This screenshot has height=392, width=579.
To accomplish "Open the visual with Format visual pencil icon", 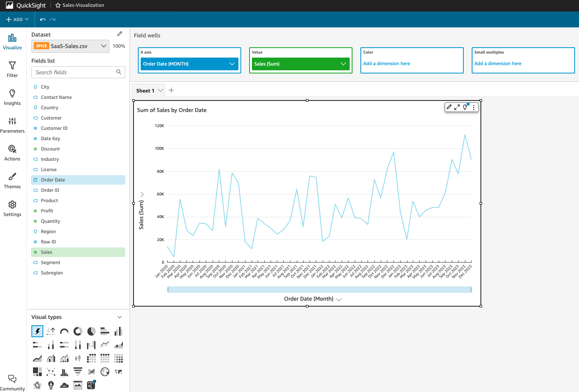I will pyautogui.click(x=449, y=107).
